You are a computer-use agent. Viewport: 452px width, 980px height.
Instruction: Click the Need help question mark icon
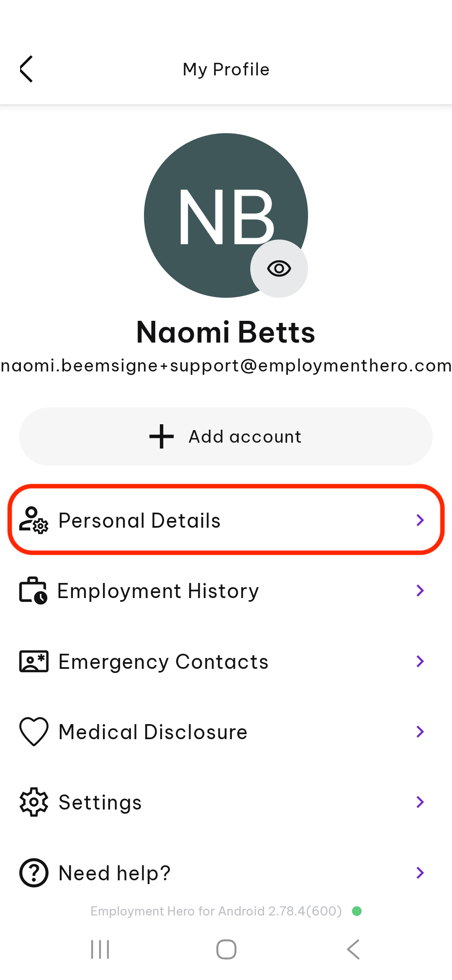[34, 873]
